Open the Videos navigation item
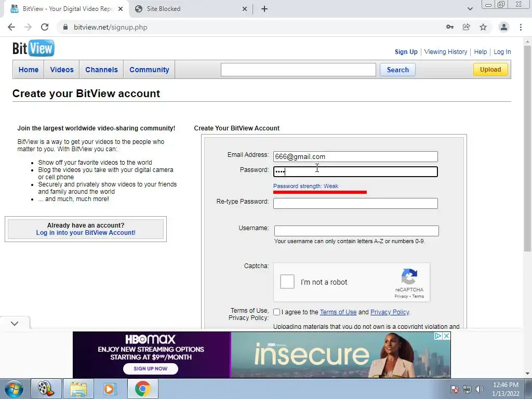The height and width of the screenshot is (399, 532). (x=62, y=70)
